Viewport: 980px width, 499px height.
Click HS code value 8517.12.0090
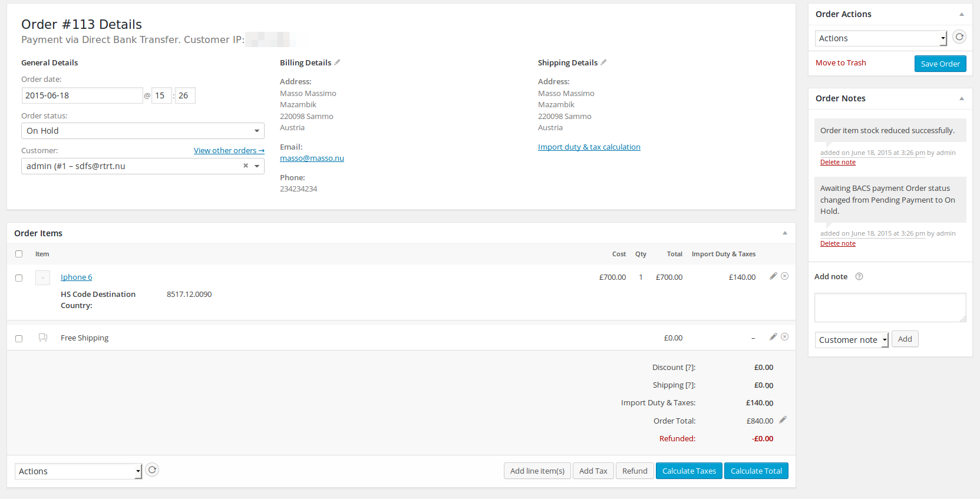[189, 295]
